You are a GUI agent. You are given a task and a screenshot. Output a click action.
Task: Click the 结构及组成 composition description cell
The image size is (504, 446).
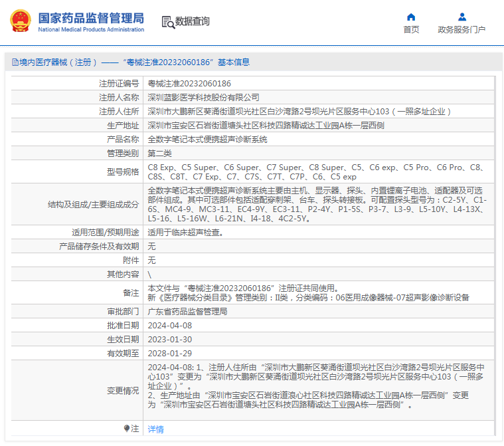tap(318, 204)
